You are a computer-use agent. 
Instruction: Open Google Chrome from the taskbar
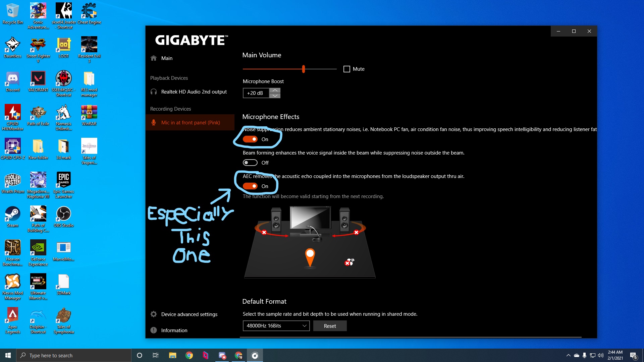[x=189, y=355]
